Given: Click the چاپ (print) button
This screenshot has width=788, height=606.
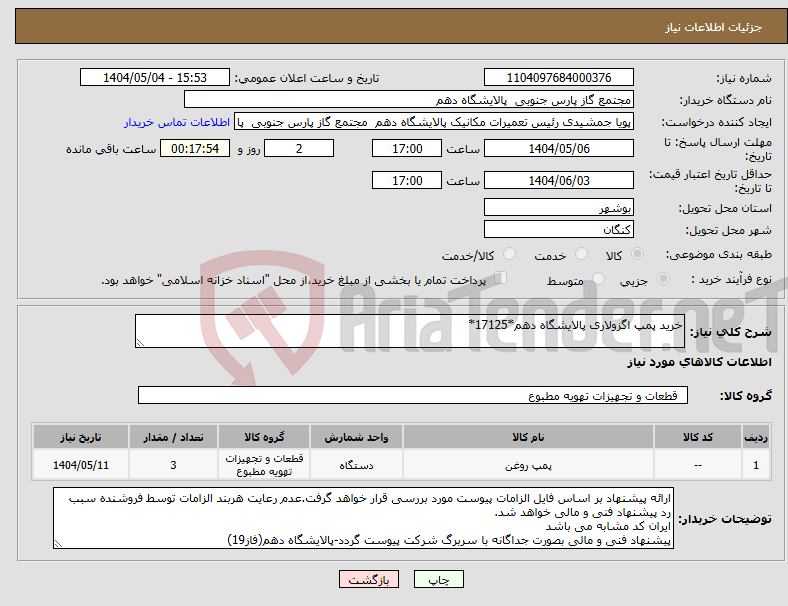Looking at the screenshot, I should [x=438, y=579].
